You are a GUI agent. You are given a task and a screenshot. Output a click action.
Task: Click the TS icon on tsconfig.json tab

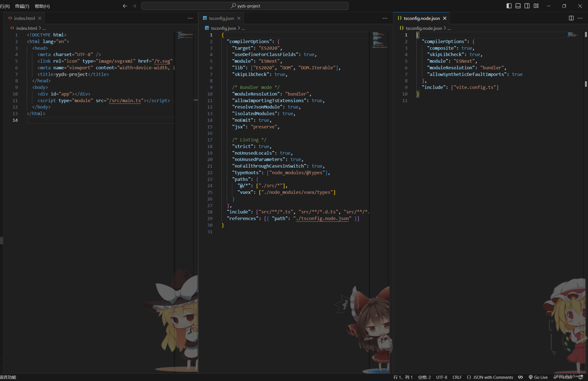pos(205,18)
